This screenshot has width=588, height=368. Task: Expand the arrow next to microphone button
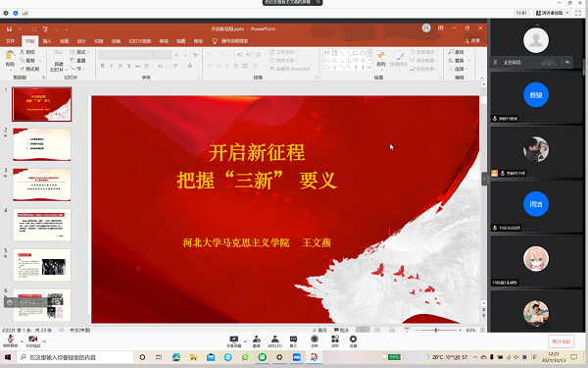[22, 342]
